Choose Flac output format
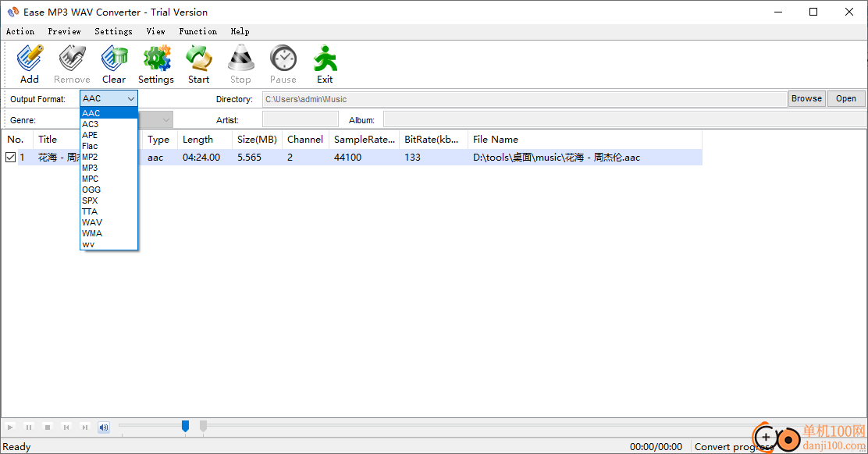The image size is (868, 454). [108, 146]
